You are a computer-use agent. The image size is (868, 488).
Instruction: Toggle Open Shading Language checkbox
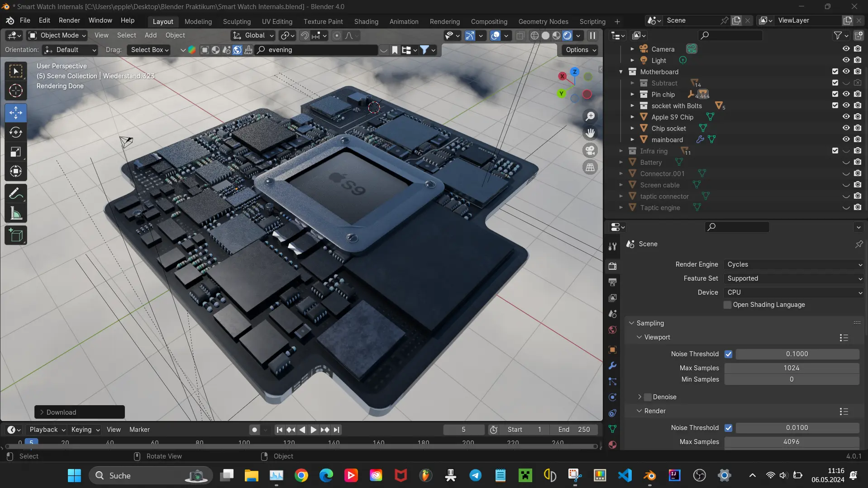(728, 305)
